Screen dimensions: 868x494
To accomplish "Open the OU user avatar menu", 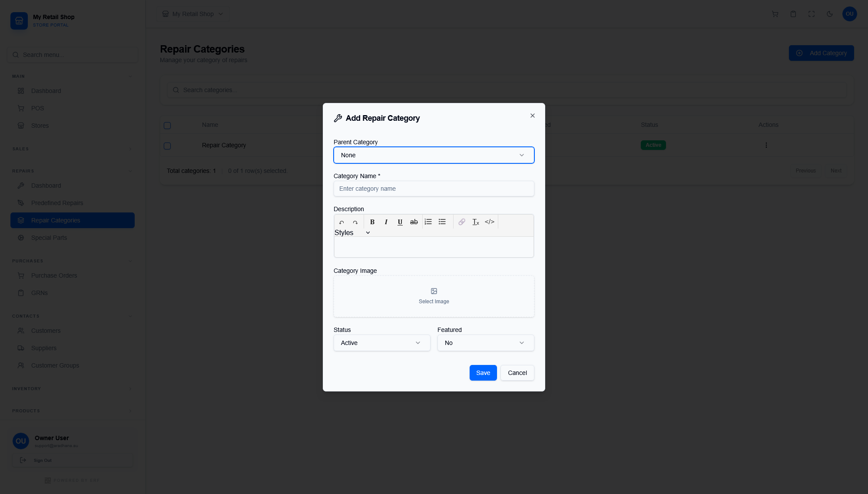I will (x=850, y=14).
